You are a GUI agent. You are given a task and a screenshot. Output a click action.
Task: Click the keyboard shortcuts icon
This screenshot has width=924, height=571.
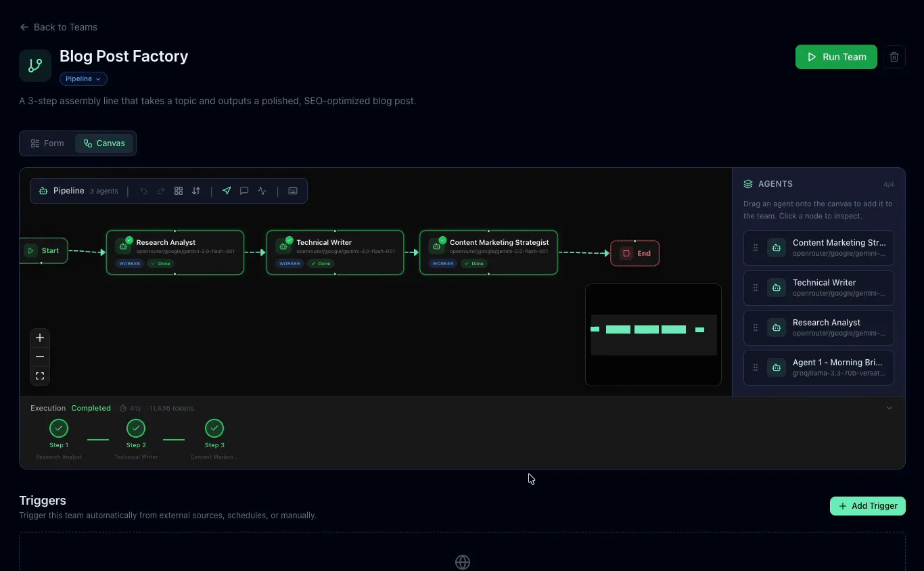[x=293, y=191]
